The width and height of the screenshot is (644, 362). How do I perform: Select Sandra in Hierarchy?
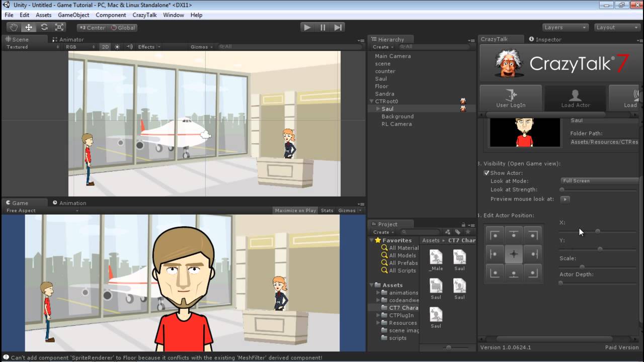tap(384, 94)
